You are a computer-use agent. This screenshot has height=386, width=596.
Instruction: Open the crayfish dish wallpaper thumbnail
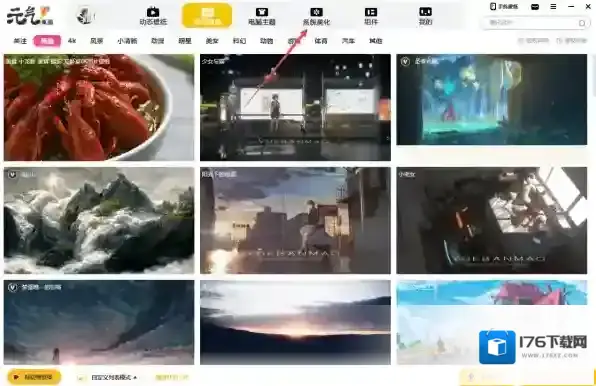click(x=99, y=107)
